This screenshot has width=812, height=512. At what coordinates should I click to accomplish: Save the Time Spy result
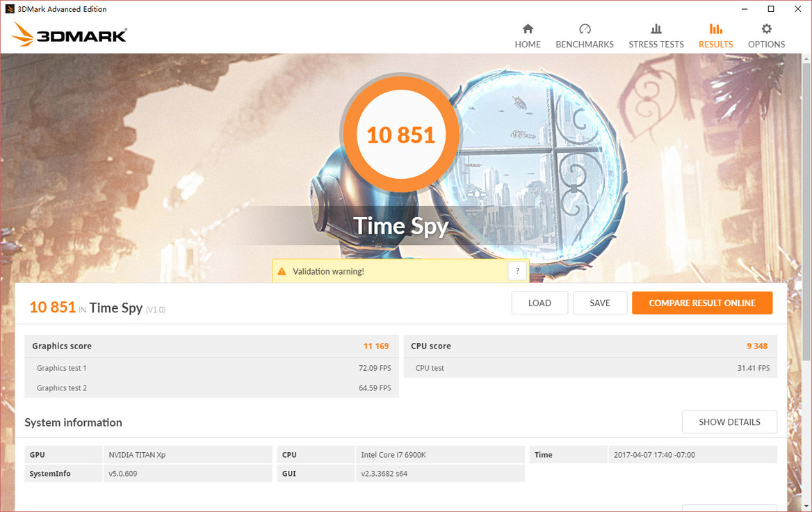tap(599, 303)
